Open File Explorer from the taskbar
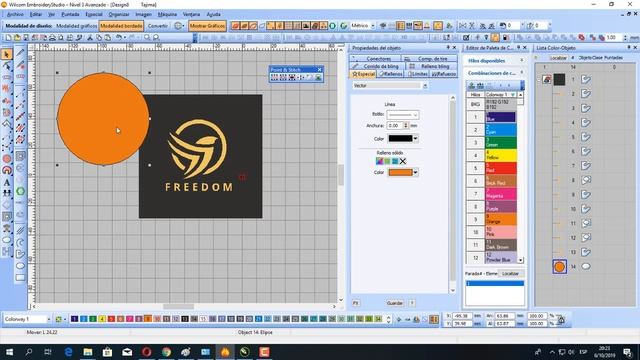Screen dimensions: 640x360 point(88,352)
